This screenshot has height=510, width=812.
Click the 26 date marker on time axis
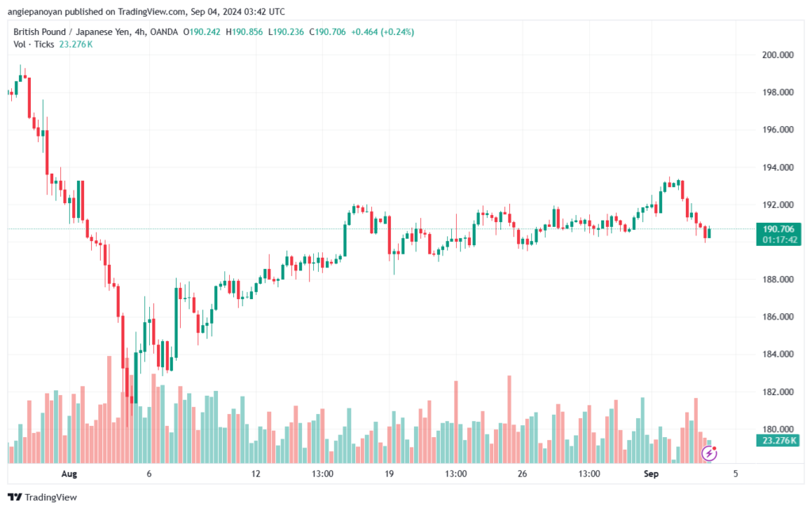[522, 474]
